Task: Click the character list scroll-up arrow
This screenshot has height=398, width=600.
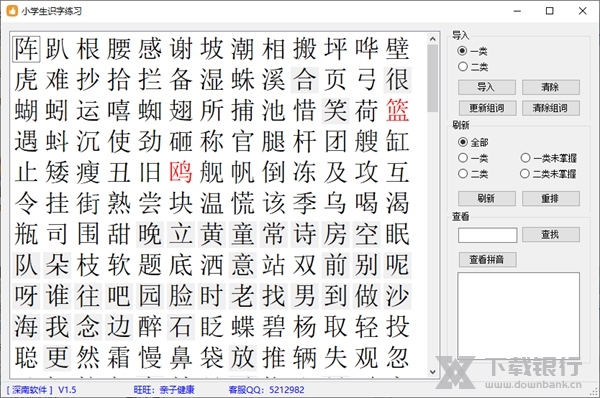Action: (432, 39)
